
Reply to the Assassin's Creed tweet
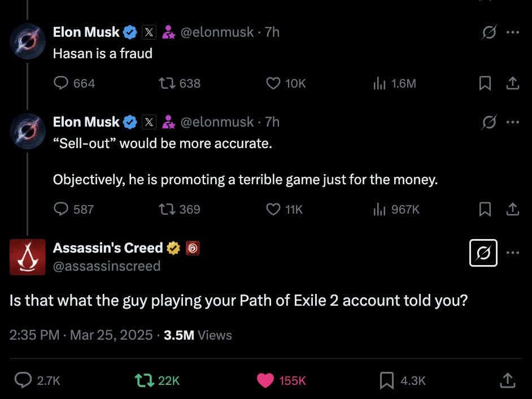tap(23, 380)
